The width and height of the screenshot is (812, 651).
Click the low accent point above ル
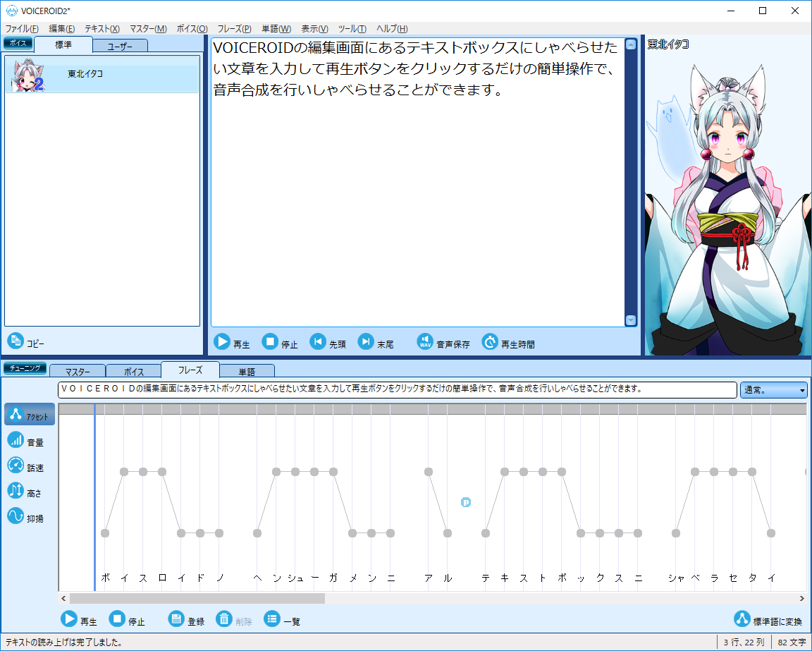tap(448, 533)
